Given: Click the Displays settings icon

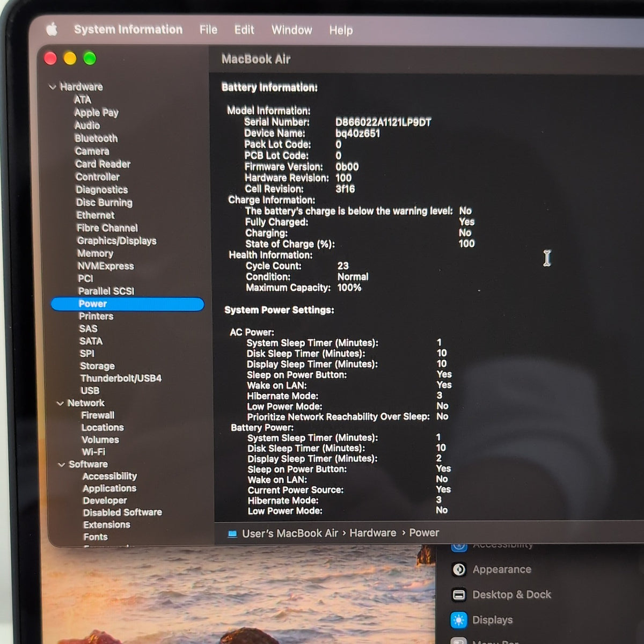Looking at the screenshot, I should [x=459, y=620].
